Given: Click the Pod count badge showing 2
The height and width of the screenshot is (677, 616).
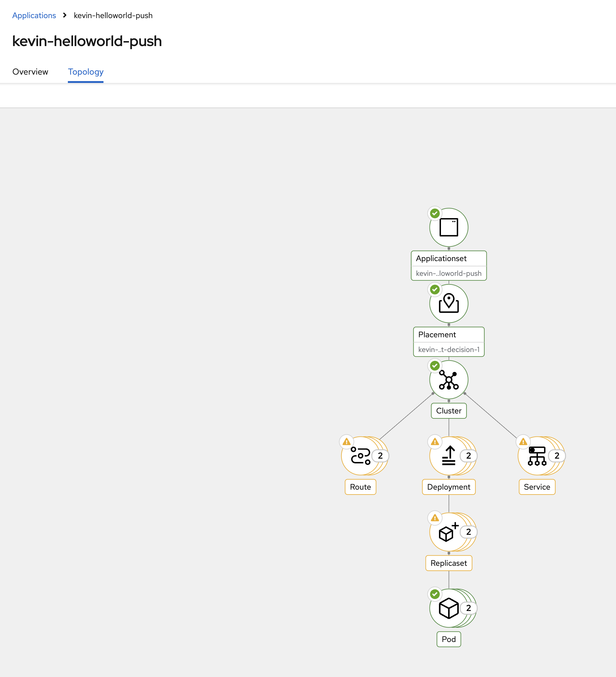Looking at the screenshot, I should (x=468, y=608).
